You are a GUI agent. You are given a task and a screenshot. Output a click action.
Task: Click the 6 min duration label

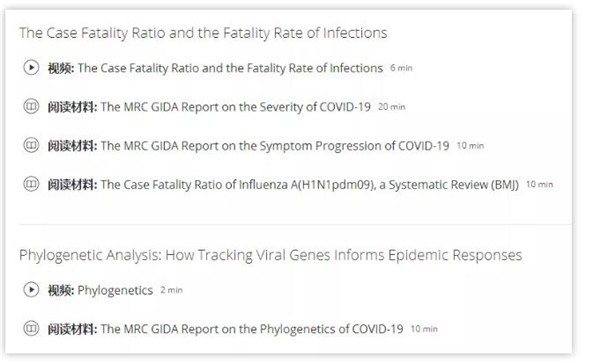point(401,68)
